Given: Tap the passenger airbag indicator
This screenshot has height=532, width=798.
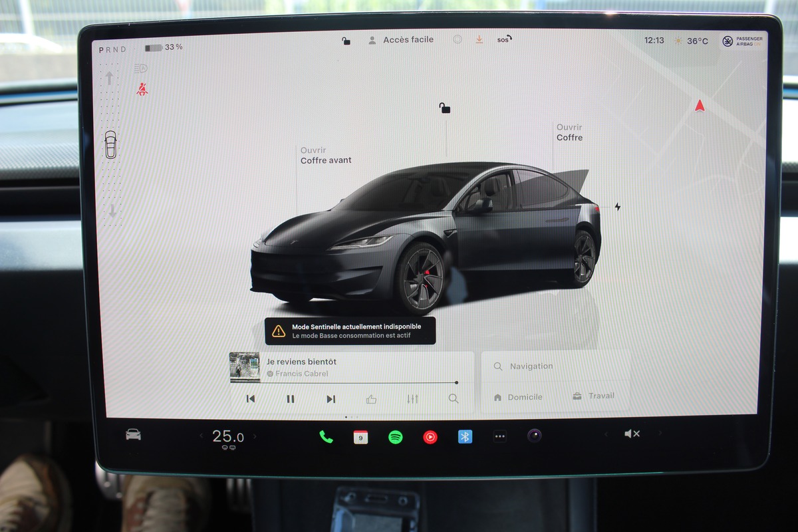Looking at the screenshot, I should pyautogui.click(x=742, y=41).
